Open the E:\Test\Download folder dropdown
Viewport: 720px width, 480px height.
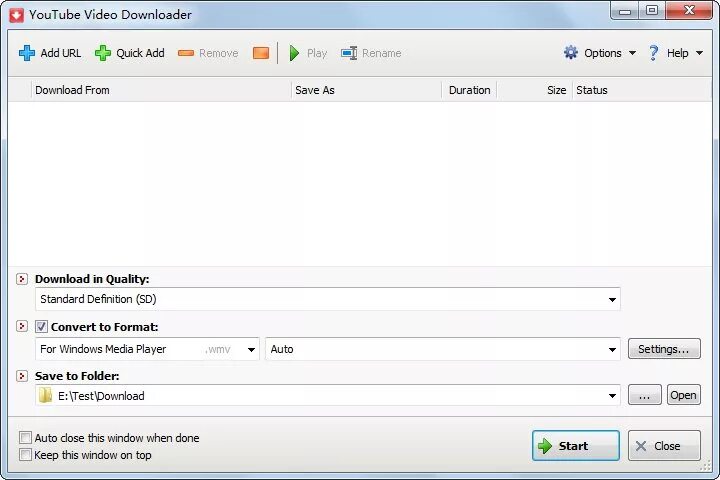point(328,395)
